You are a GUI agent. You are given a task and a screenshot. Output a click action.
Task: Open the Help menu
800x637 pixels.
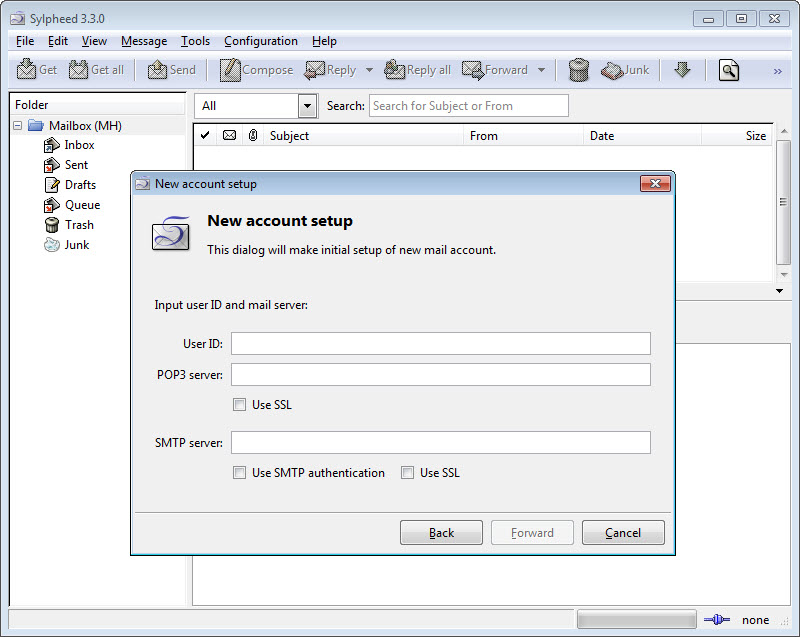(x=324, y=41)
